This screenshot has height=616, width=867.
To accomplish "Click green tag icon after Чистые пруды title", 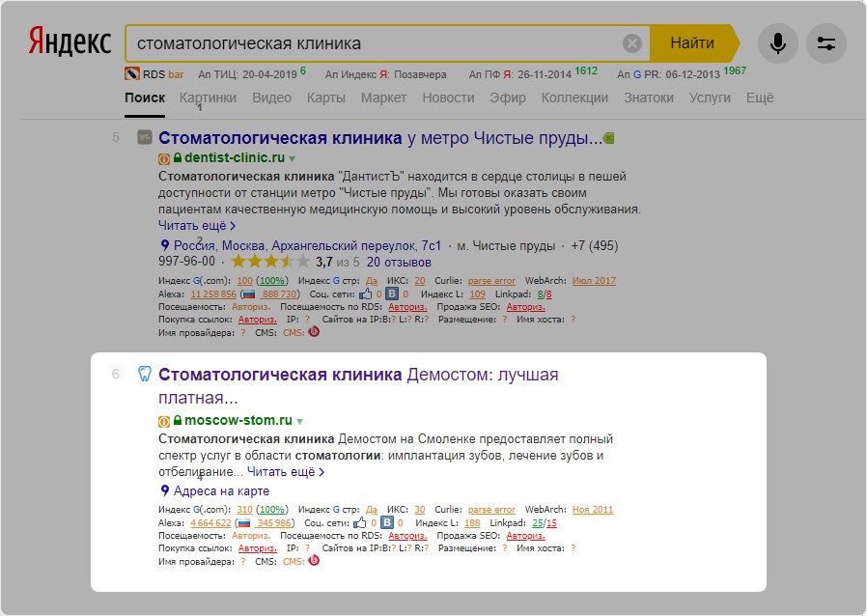I will (609, 138).
